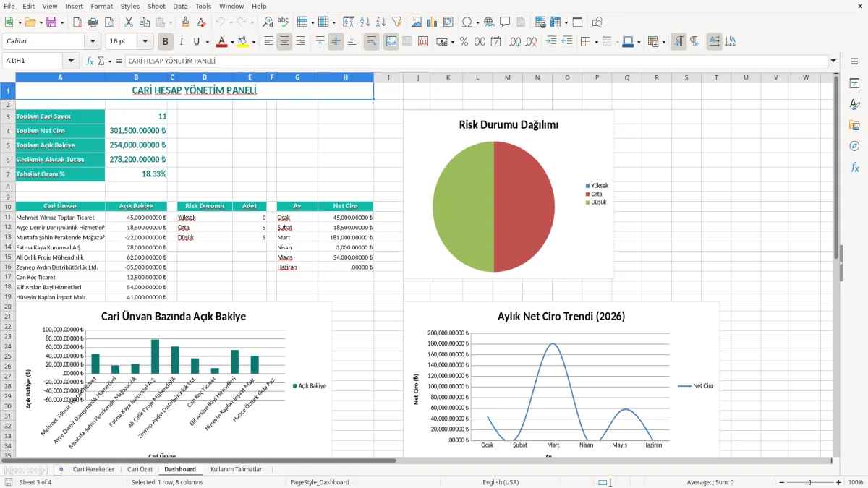
Task: Open the font color dropdown arrow
Action: point(231,42)
